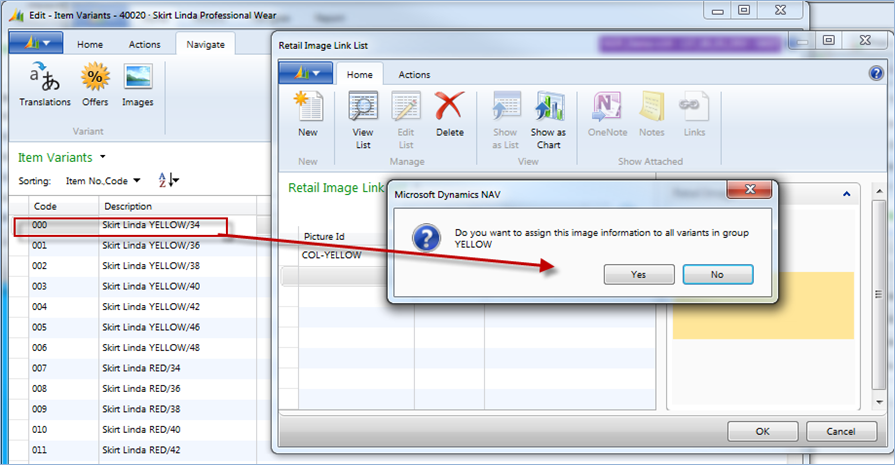Screen dimensions: 895x465
Task: Open Translations in Item Variants ribbon
Action: 45,84
